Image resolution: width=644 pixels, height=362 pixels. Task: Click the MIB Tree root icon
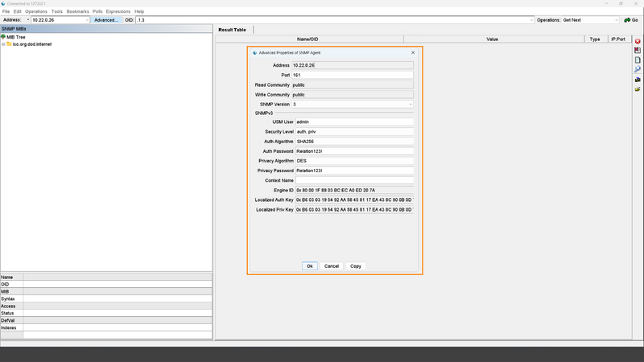(3, 37)
